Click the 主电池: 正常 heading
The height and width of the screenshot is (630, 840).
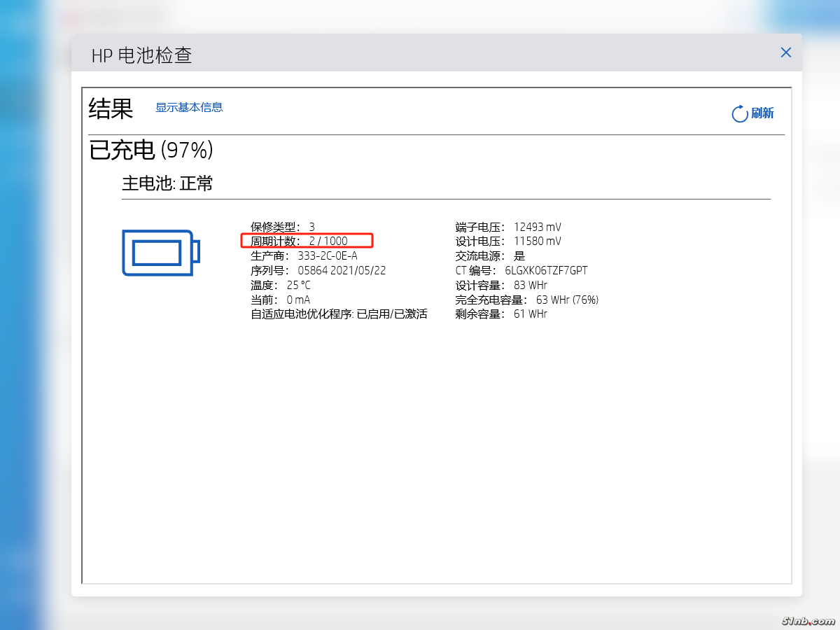(167, 183)
